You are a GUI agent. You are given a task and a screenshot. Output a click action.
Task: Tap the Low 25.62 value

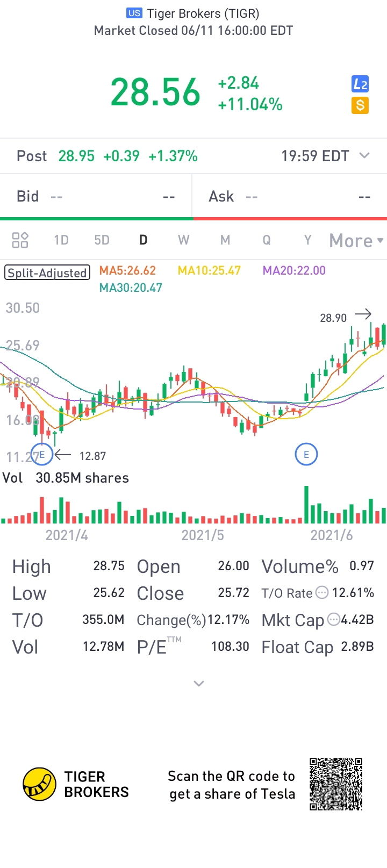[109, 593]
